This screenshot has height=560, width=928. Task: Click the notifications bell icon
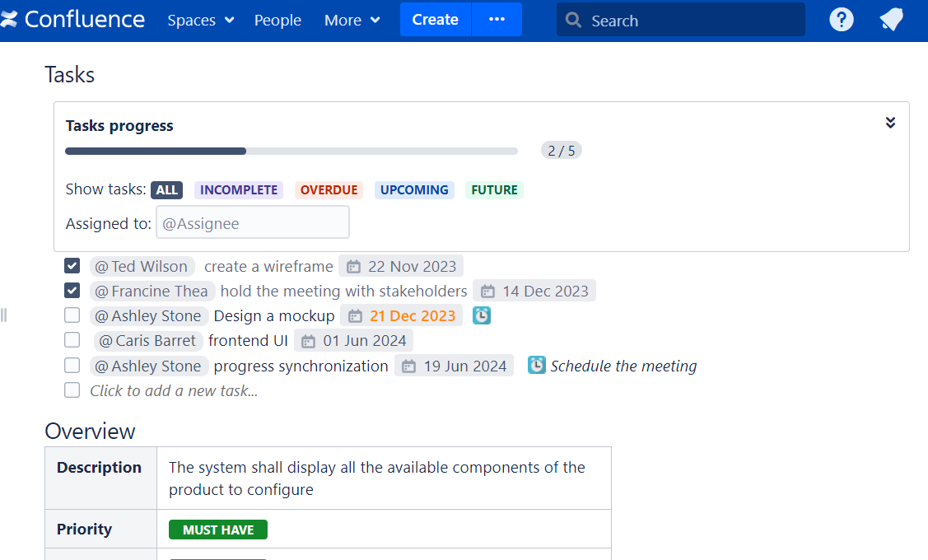891,19
